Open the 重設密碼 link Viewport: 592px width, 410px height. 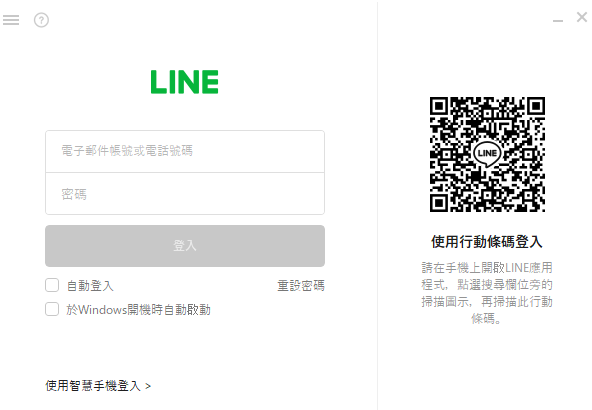tap(301, 285)
